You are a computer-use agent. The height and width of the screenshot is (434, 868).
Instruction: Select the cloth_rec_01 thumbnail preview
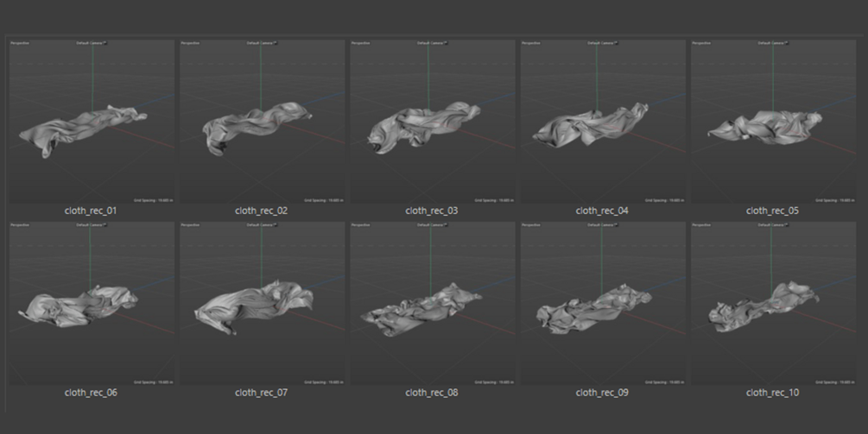(92, 121)
